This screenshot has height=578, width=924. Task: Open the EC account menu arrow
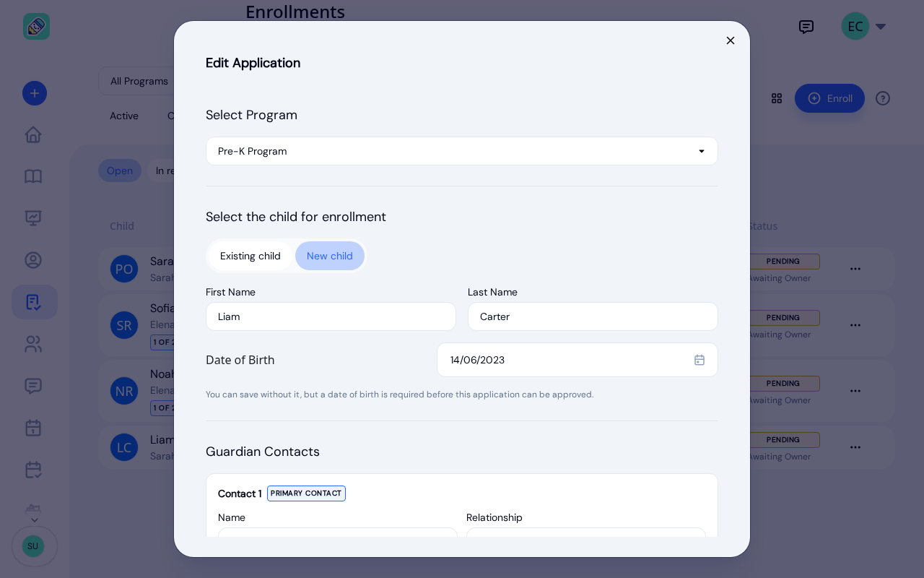tap(881, 27)
